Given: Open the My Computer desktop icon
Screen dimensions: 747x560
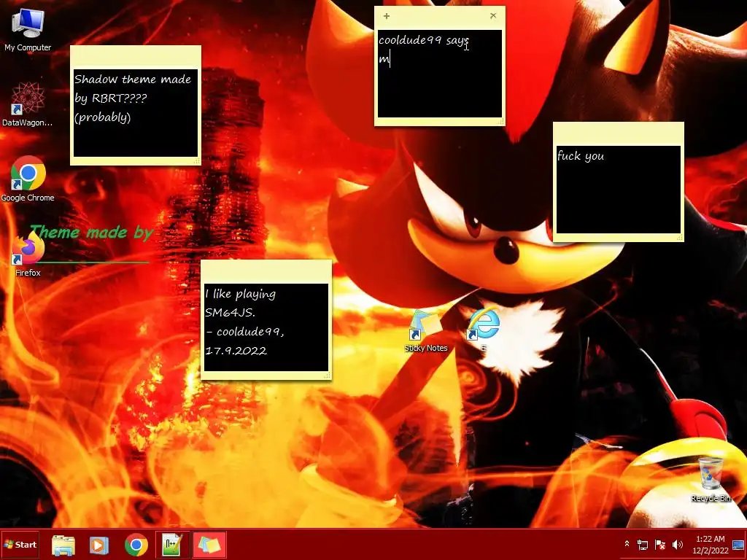Looking at the screenshot, I should [28, 29].
